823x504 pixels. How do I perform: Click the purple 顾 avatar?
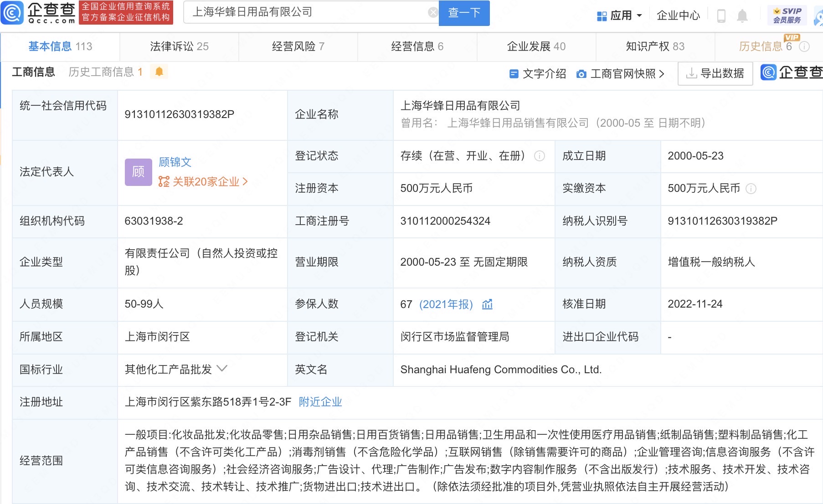(138, 172)
